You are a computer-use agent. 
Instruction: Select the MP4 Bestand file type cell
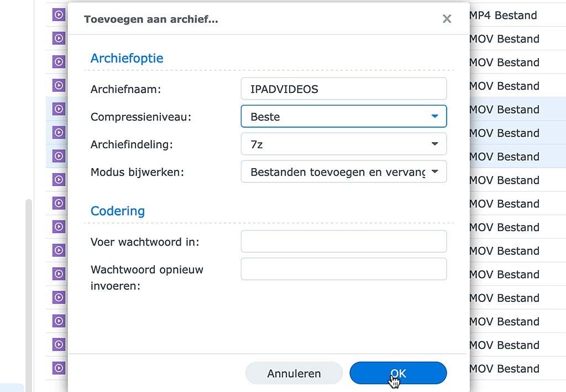502,15
